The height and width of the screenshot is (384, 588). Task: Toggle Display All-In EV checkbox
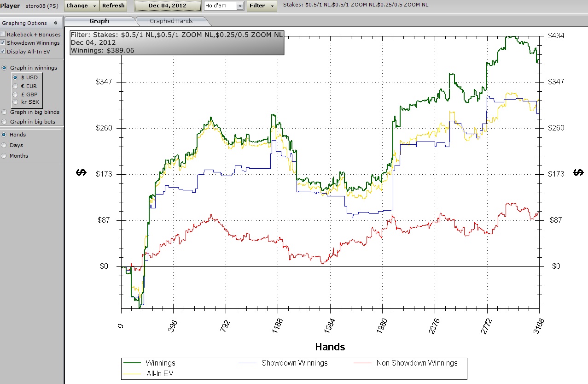(x=3, y=52)
